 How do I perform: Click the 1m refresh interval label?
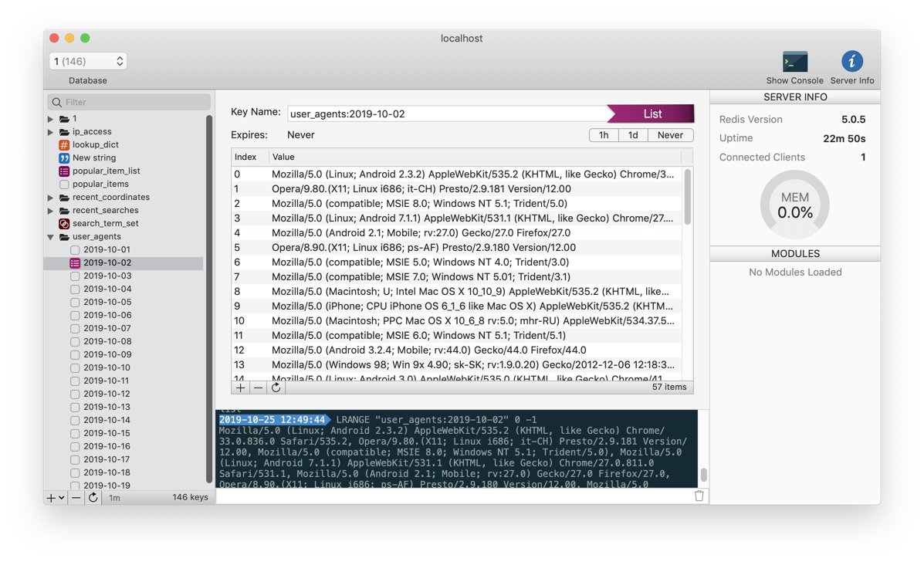coord(114,498)
